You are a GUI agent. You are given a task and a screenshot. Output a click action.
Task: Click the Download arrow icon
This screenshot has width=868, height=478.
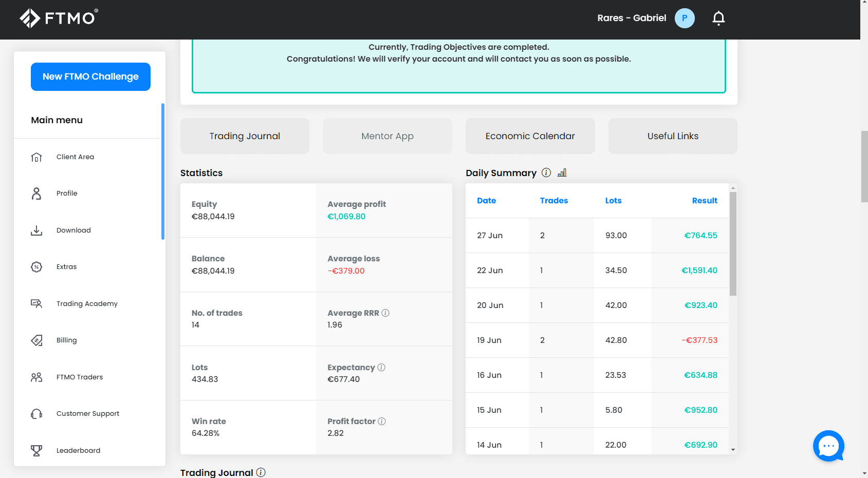pyautogui.click(x=36, y=231)
